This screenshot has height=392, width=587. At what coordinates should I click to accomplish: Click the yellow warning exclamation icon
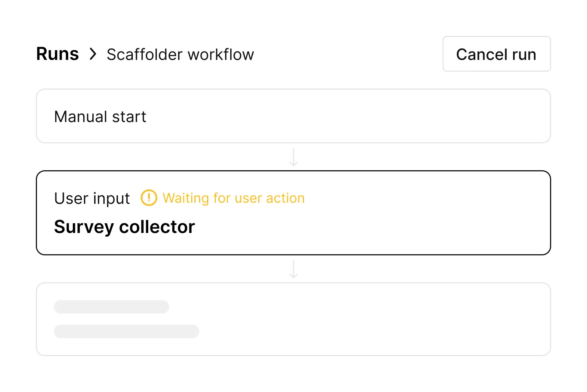[x=149, y=198]
